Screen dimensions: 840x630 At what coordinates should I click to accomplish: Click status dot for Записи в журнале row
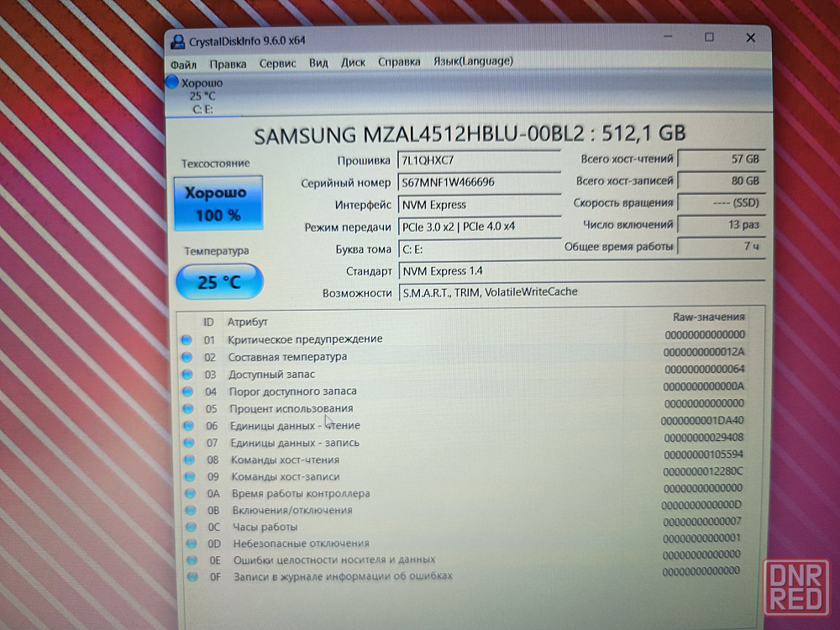pos(192,577)
